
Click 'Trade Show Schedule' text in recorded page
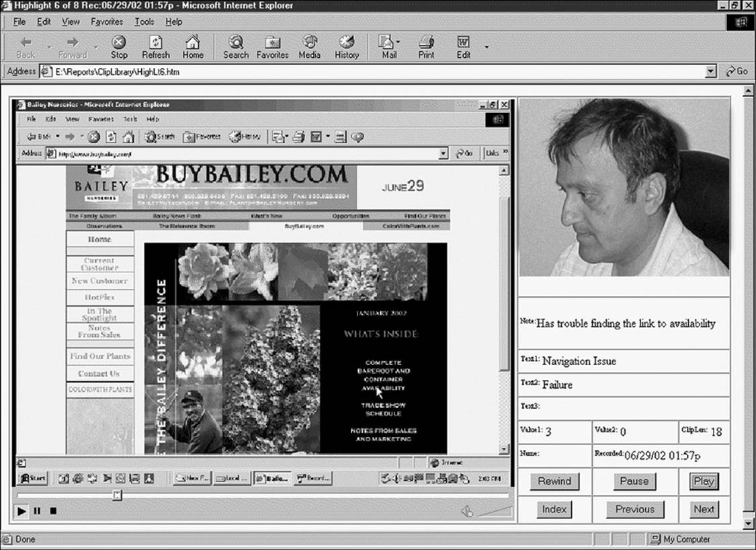[x=383, y=409]
